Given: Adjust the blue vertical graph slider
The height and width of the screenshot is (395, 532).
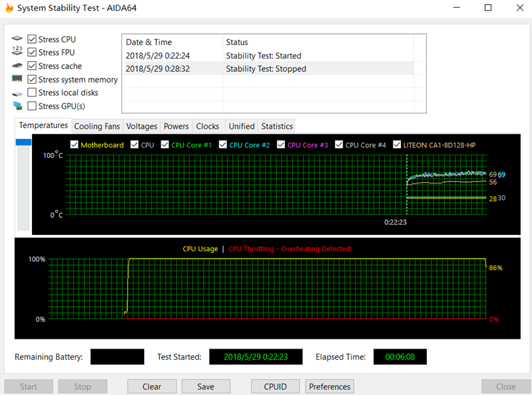Looking at the screenshot, I should [23, 142].
